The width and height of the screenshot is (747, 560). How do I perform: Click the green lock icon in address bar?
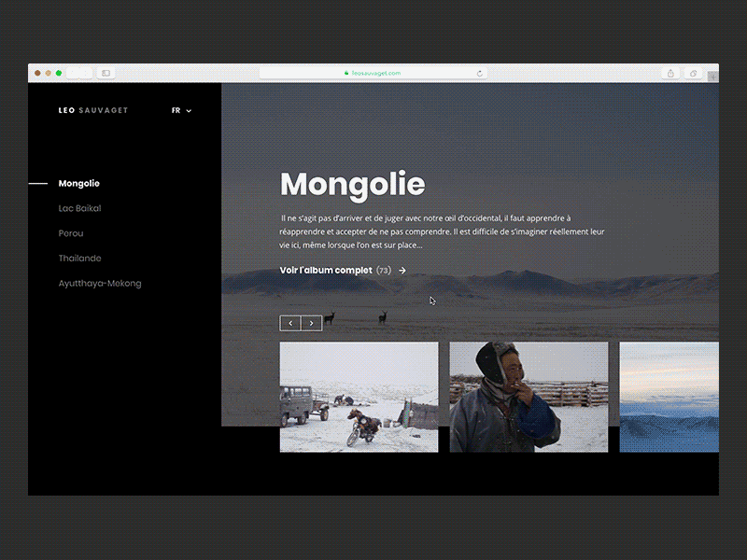point(346,73)
